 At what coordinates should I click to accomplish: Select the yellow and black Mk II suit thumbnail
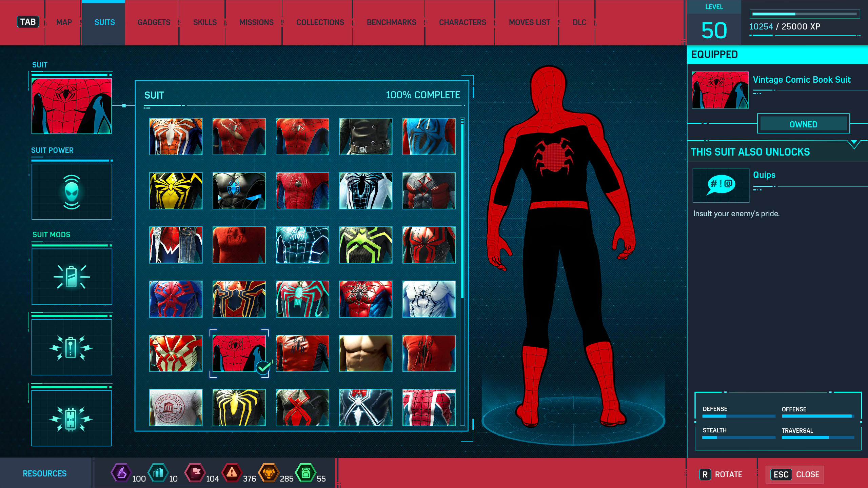tap(176, 191)
